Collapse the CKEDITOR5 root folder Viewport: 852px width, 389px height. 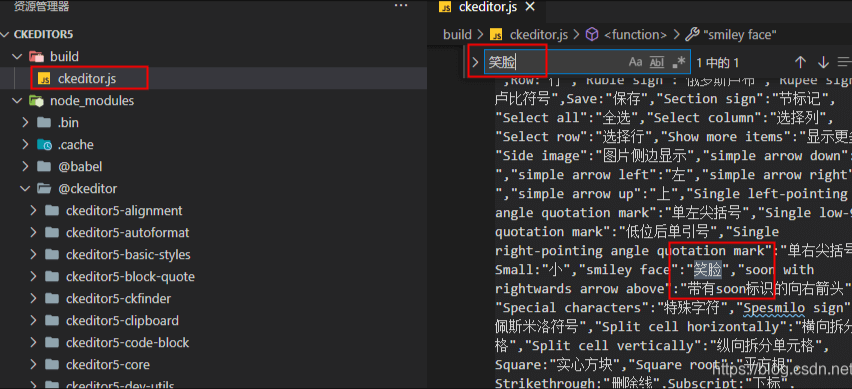(5, 34)
